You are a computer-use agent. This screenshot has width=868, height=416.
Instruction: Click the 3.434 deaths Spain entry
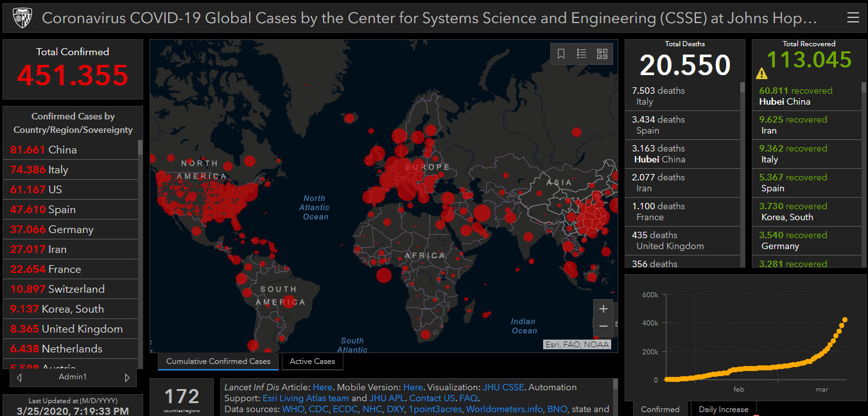(682, 125)
